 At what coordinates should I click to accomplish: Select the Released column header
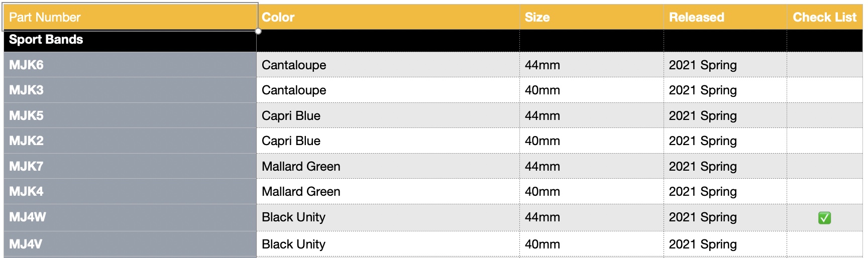(725, 17)
